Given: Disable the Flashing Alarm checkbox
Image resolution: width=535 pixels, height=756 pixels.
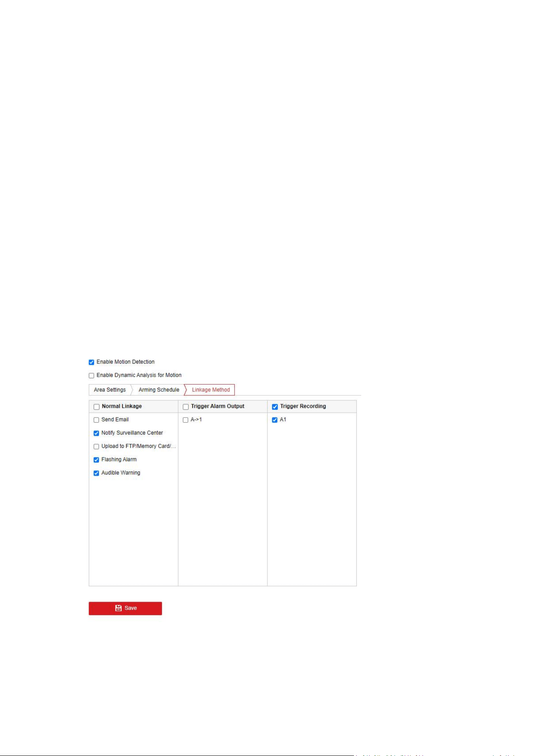Looking at the screenshot, I should coord(96,460).
